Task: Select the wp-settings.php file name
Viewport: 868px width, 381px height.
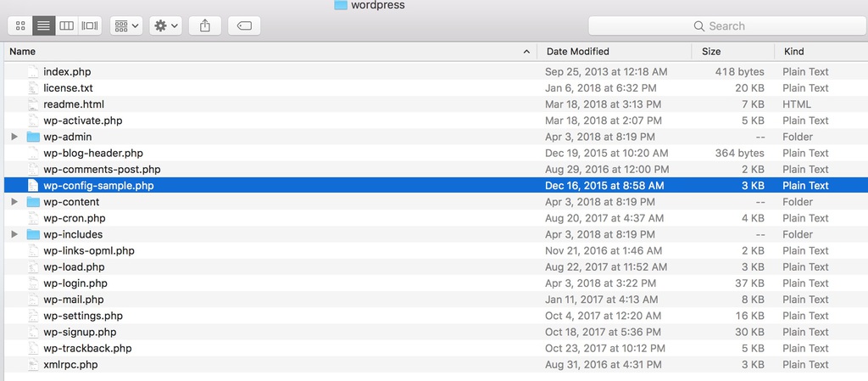Action: (x=83, y=317)
